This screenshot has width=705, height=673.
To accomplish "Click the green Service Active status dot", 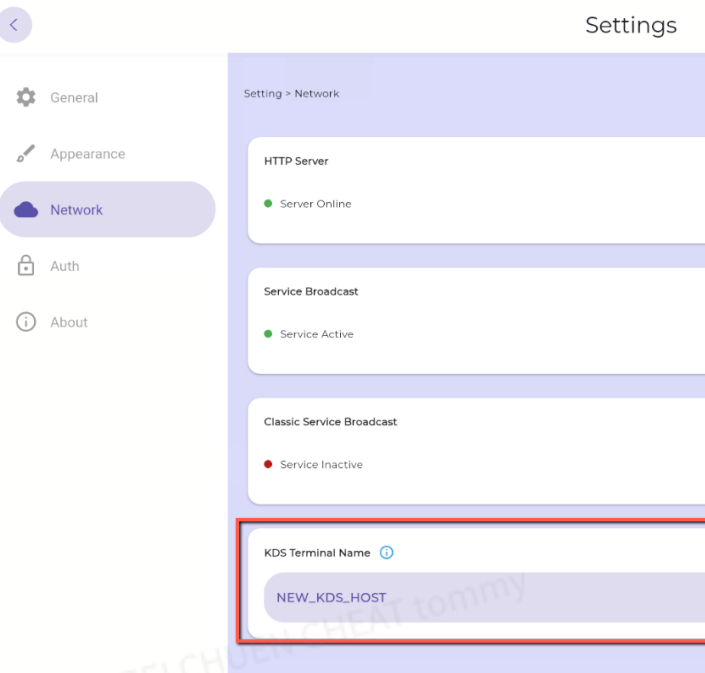I will tap(268, 334).
